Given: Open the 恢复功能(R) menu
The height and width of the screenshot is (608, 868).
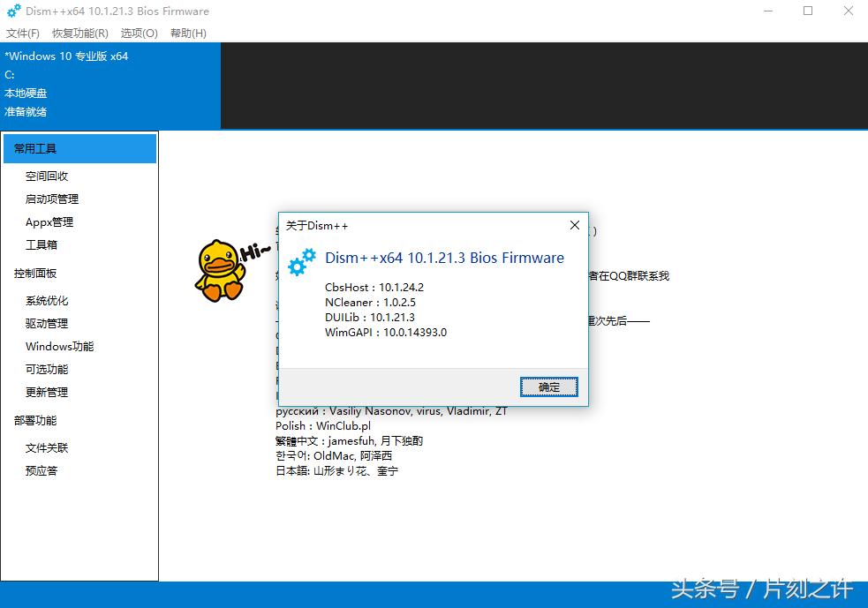Looking at the screenshot, I should tap(80, 34).
